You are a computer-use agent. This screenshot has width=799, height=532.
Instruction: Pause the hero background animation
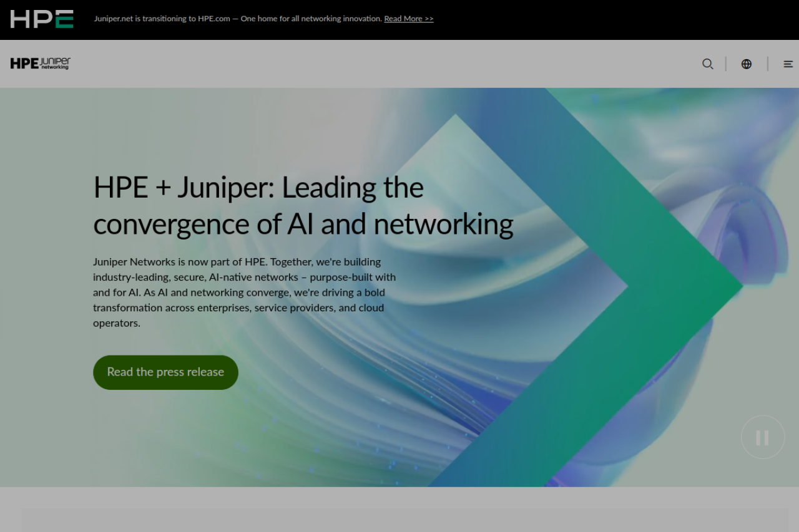[x=762, y=437]
